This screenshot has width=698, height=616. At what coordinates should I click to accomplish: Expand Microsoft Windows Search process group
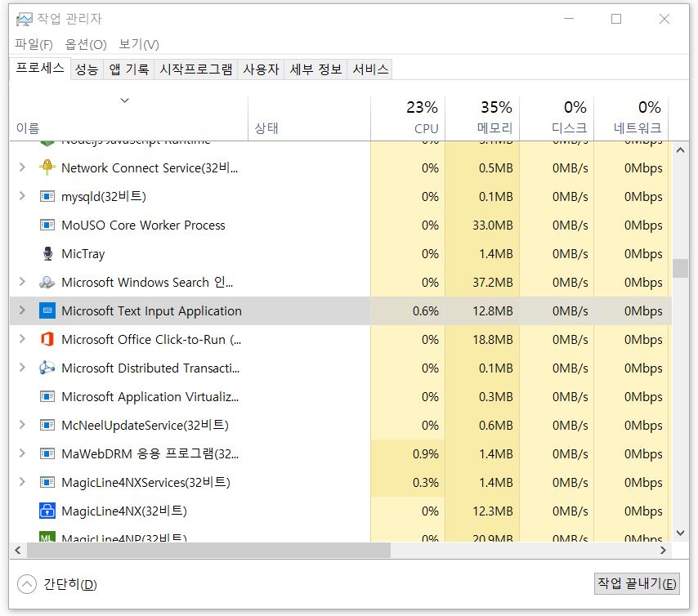(x=22, y=282)
